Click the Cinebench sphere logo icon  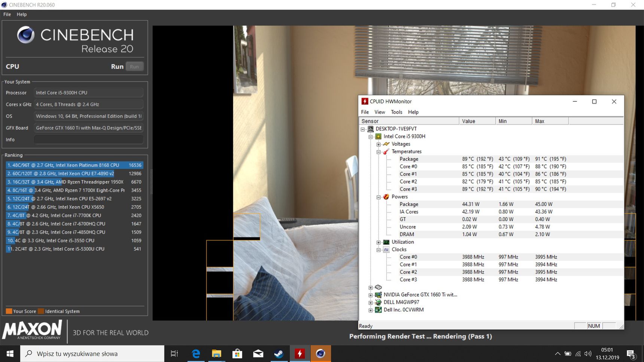[x=26, y=35]
